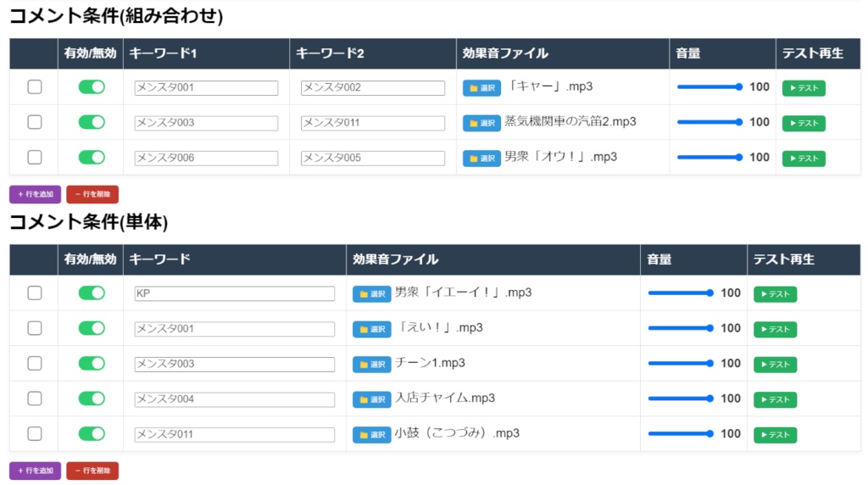Tick the checkbox for メンスタ006 combination row
The height and width of the screenshot is (485, 868).
pos(35,158)
